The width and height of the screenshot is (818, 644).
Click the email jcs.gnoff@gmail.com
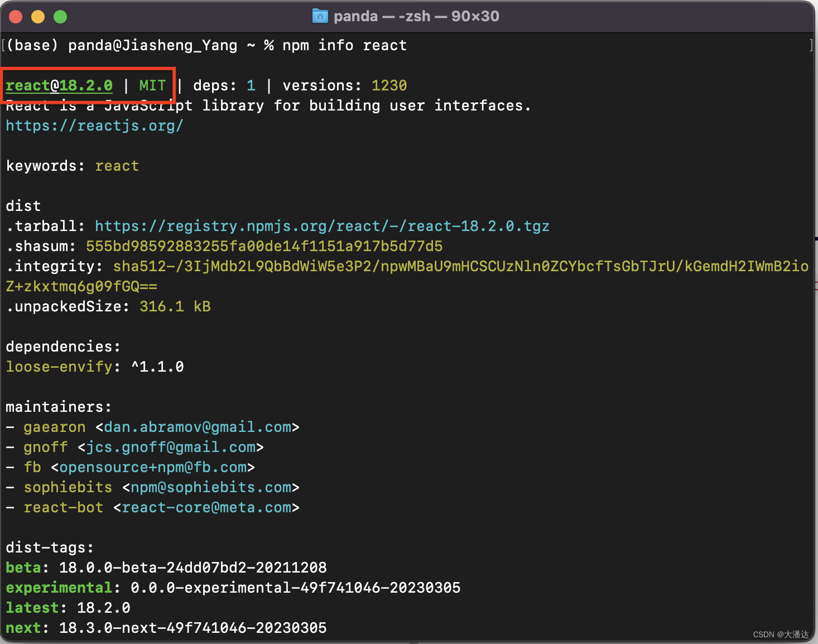[171, 447]
